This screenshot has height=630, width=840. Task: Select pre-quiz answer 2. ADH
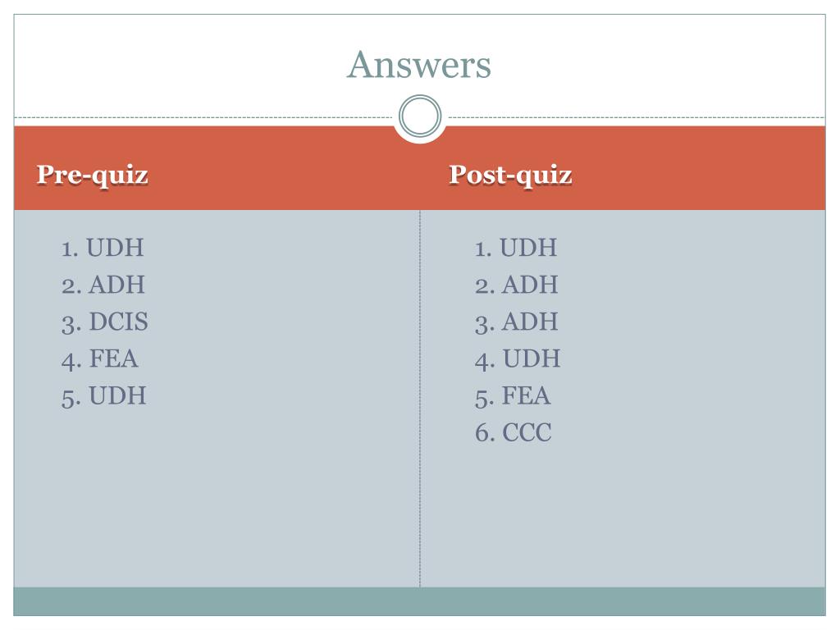pyautogui.click(x=103, y=285)
